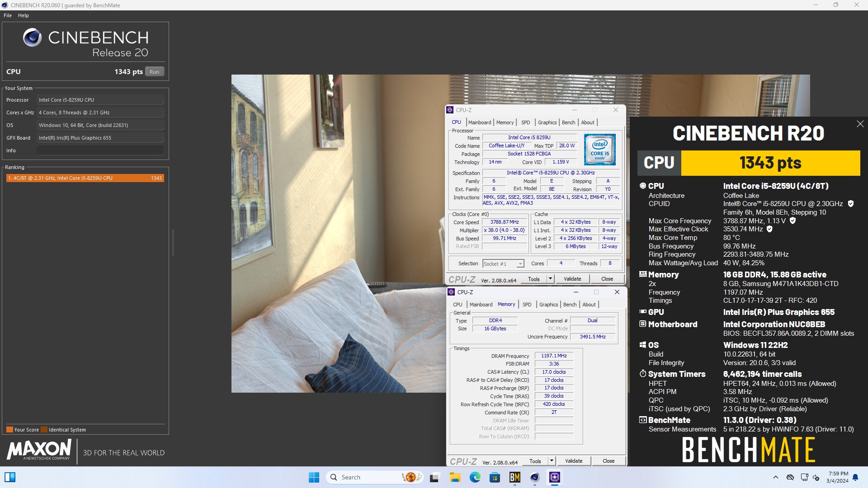The width and height of the screenshot is (868, 488).
Task: Switch to Mainboard tab in upper CPU-Z
Action: [480, 122]
